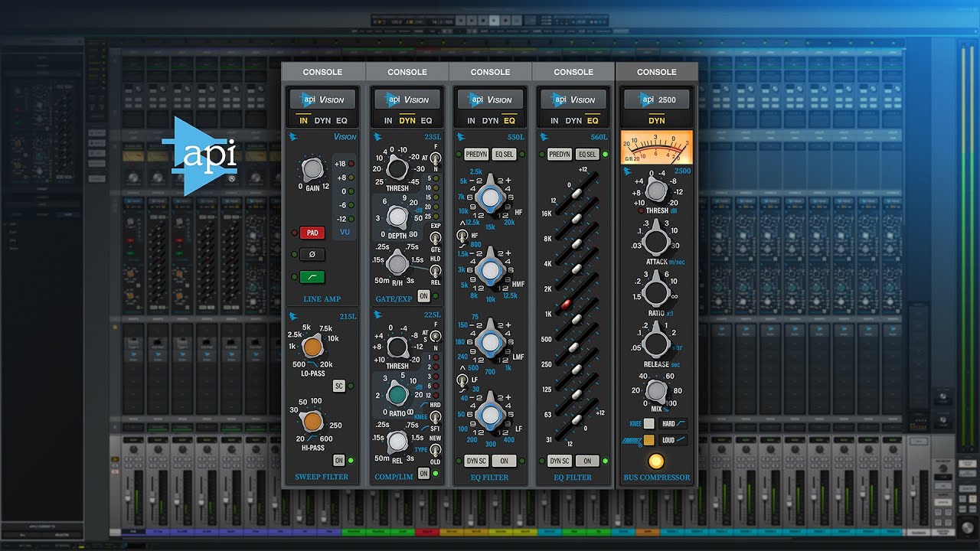
Task: Toggle PREDYN on the 550L EQ
Action: pyautogui.click(x=477, y=155)
